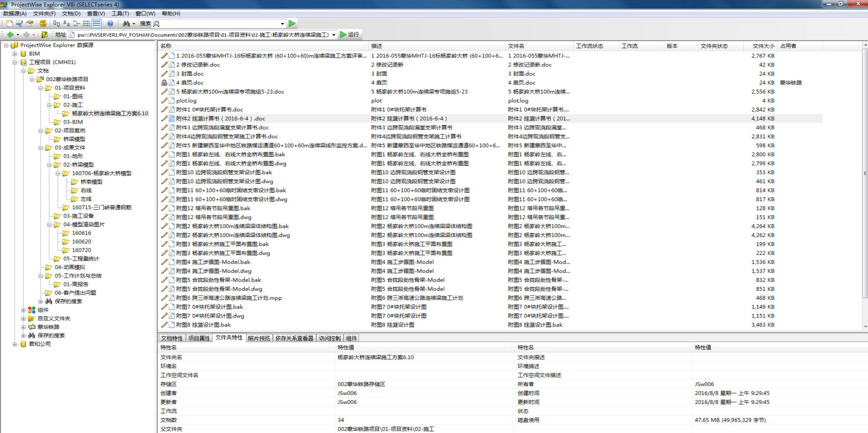The width and height of the screenshot is (868, 433).
Task: Open the quick search field dropdown
Action: (282, 24)
